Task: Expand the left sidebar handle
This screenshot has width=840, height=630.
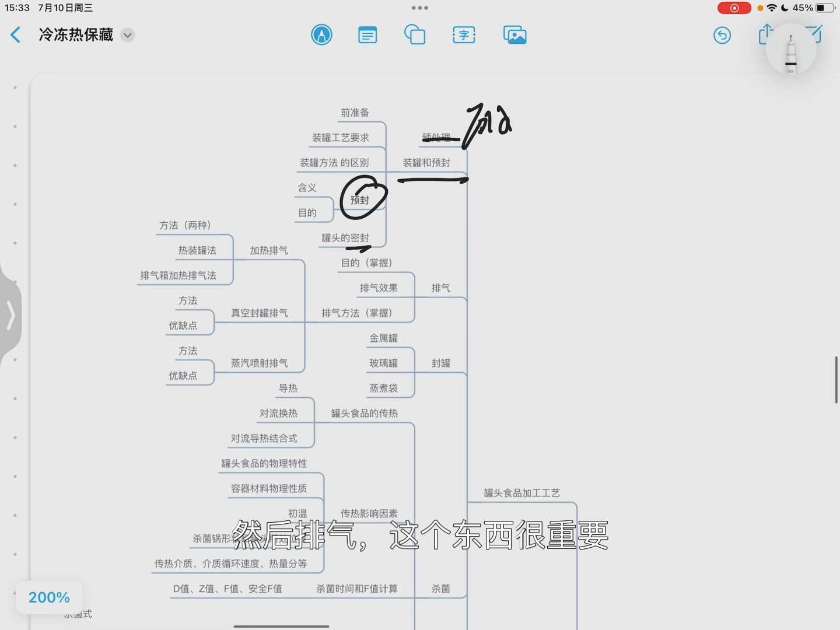Action: point(10,316)
